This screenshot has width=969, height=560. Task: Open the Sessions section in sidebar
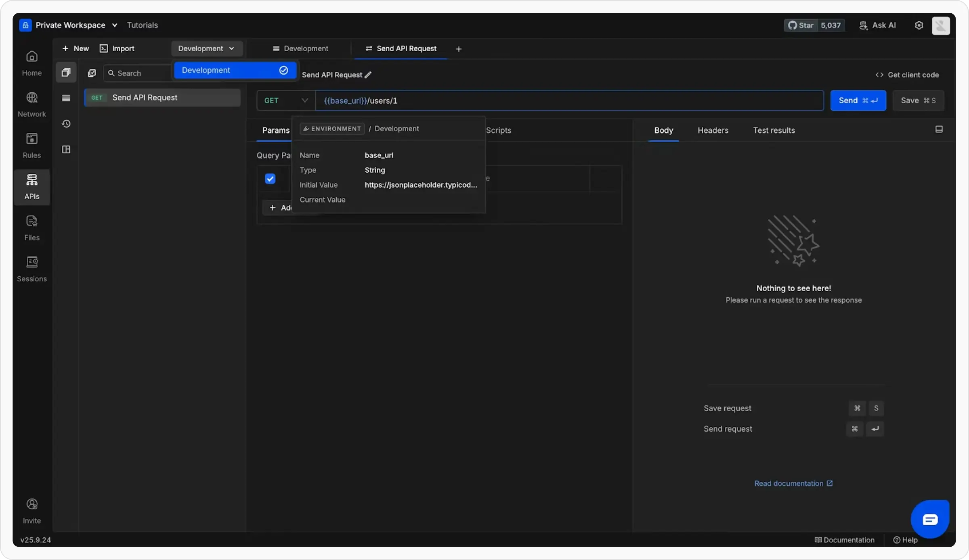point(31,269)
